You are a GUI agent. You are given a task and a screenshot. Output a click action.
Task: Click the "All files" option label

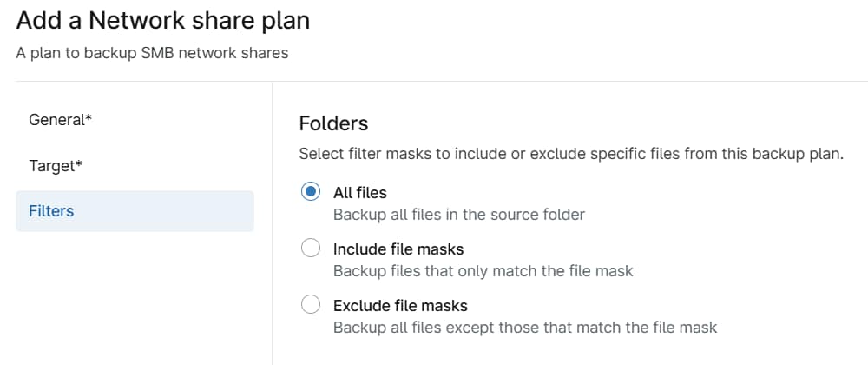pos(360,192)
